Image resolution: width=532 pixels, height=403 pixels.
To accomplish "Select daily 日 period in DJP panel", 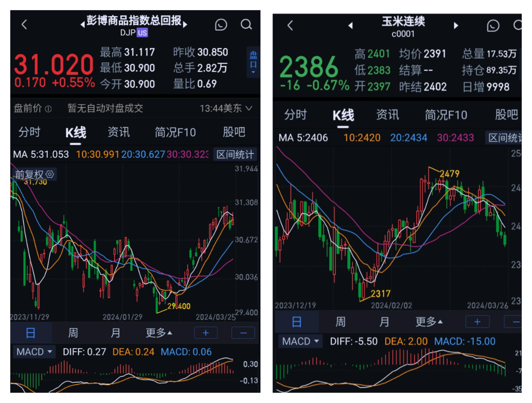I will (31, 333).
